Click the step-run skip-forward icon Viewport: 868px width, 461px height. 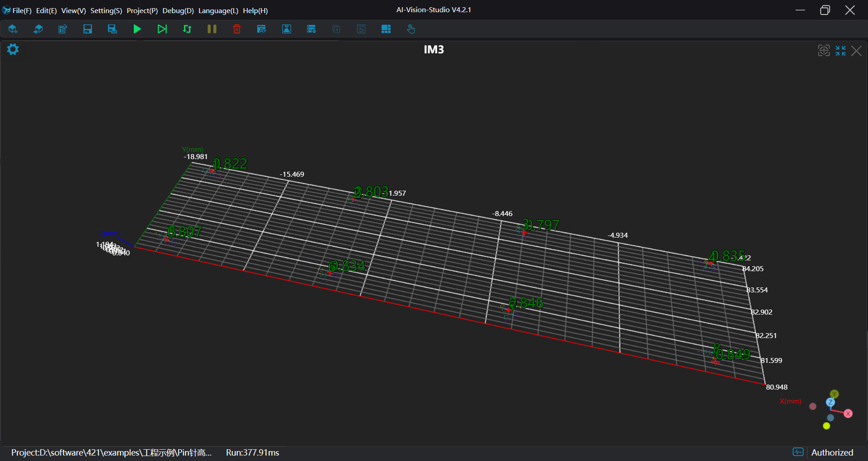point(162,29)
